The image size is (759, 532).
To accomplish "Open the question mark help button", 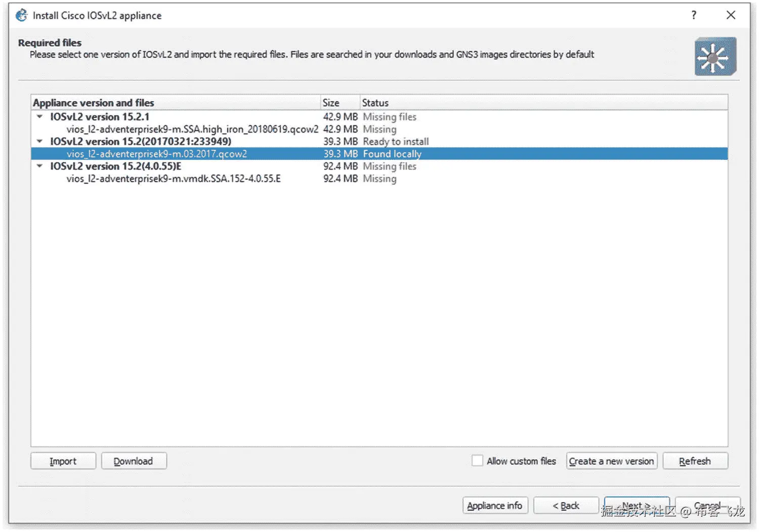I will click(x=694, y=15).
